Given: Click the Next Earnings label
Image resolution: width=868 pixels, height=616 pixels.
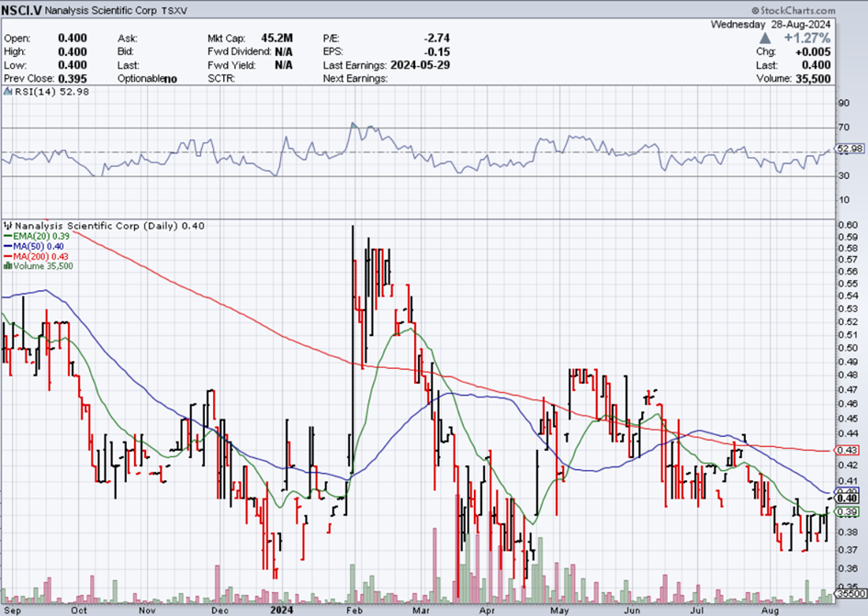Looking at the screenshot, I should 355,79.
